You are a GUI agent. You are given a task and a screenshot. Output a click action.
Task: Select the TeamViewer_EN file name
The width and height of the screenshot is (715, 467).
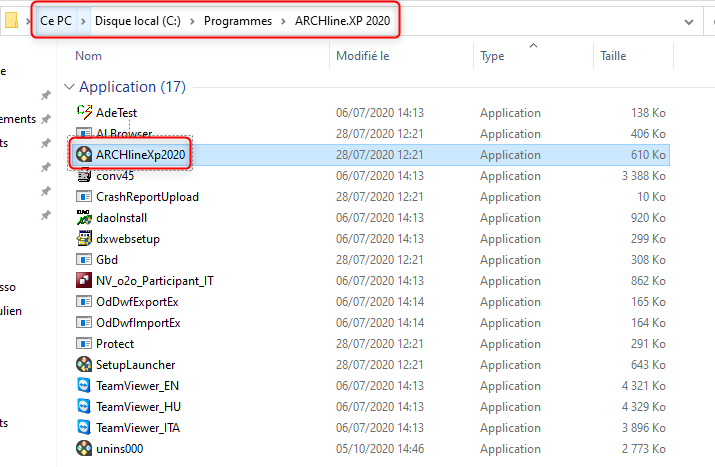click(137, 385)
